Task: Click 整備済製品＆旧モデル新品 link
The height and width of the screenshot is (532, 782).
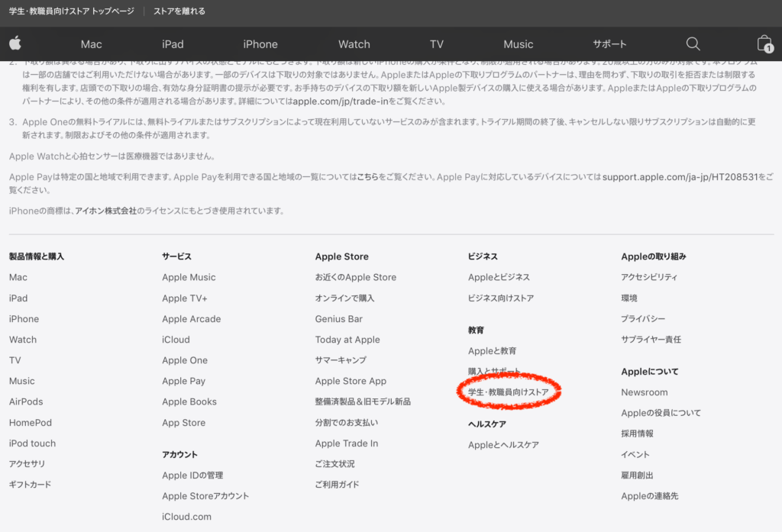Action: coord(363,401)
